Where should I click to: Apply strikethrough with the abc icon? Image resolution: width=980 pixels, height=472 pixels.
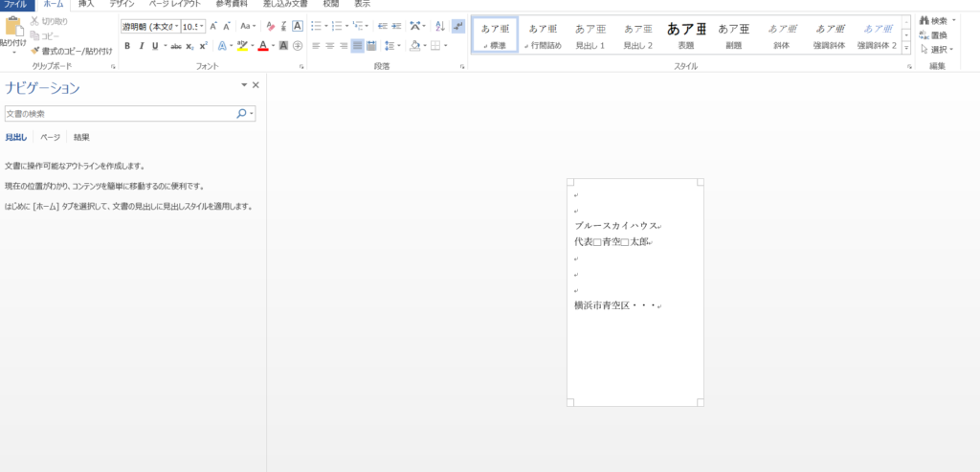[x=175, y=46]
